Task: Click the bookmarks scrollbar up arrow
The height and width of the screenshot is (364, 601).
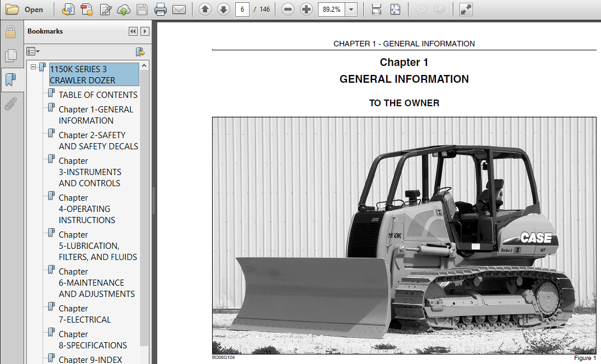Action: point(144,66)
